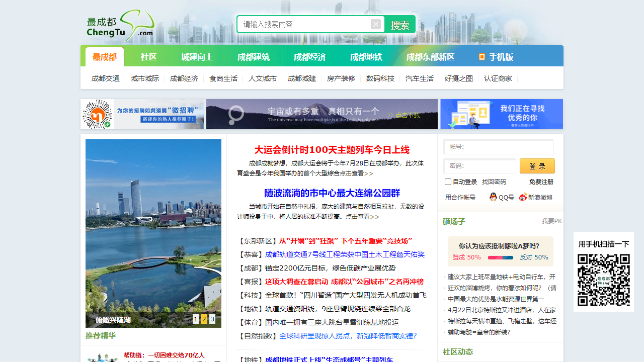Clear the search box with X icon
This screenshot has width=644, height=362.
pyautogui.click(x=376, y=24)
